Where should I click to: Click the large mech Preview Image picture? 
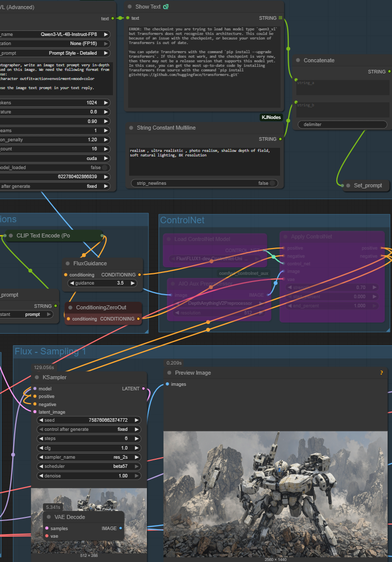[x=276, y=494]
